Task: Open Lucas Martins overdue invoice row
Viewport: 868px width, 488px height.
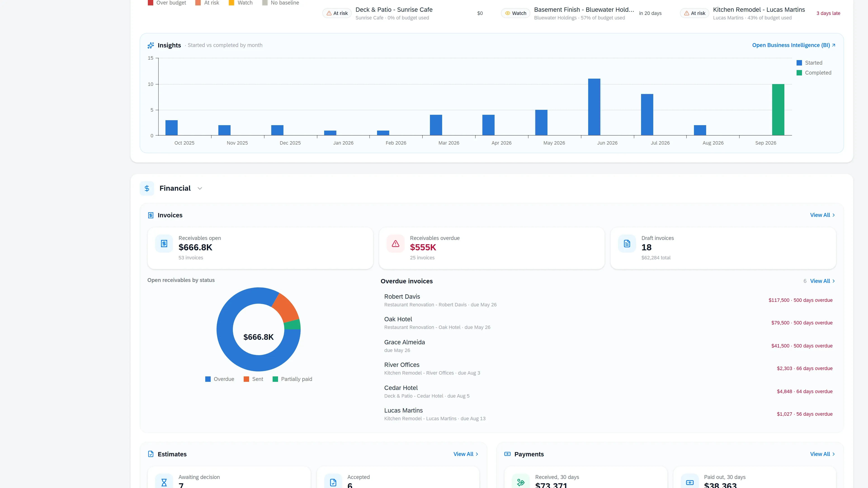Action: click(608, 414)
